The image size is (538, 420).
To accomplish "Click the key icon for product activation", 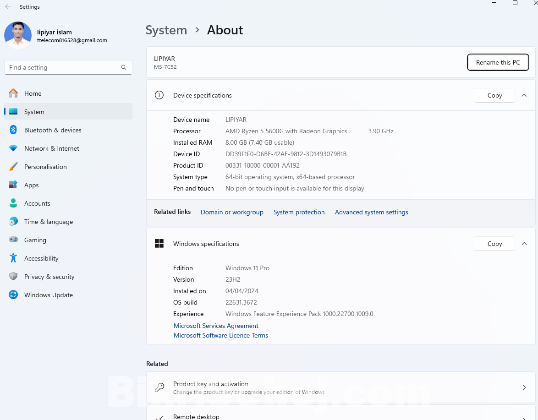I will 159,387.
